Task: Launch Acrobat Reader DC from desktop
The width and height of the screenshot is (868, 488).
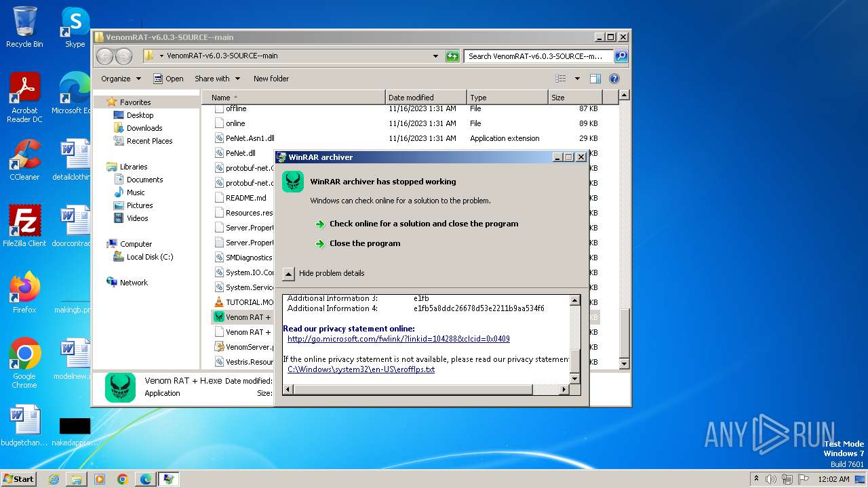Action: [x=24, y=98]
